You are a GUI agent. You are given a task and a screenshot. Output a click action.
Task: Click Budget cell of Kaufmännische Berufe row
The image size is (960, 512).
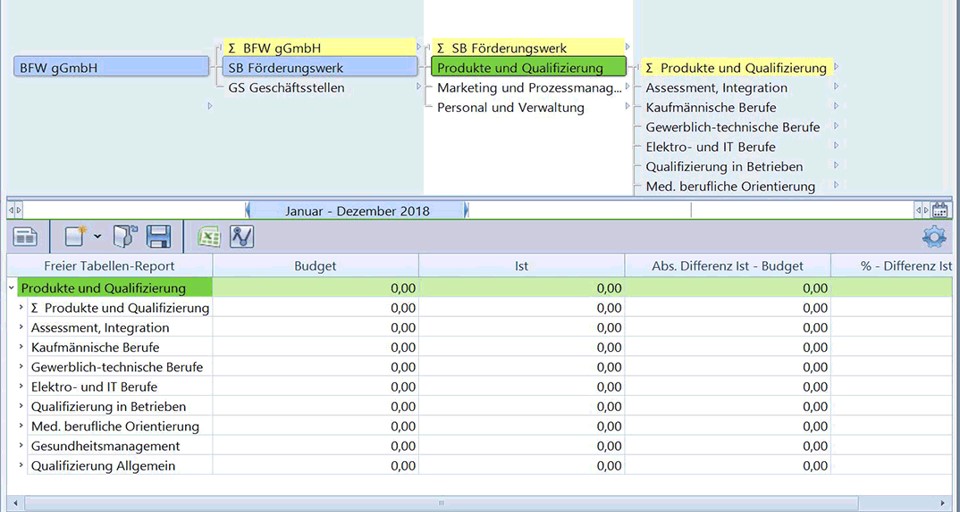click(x=315, y=347)
